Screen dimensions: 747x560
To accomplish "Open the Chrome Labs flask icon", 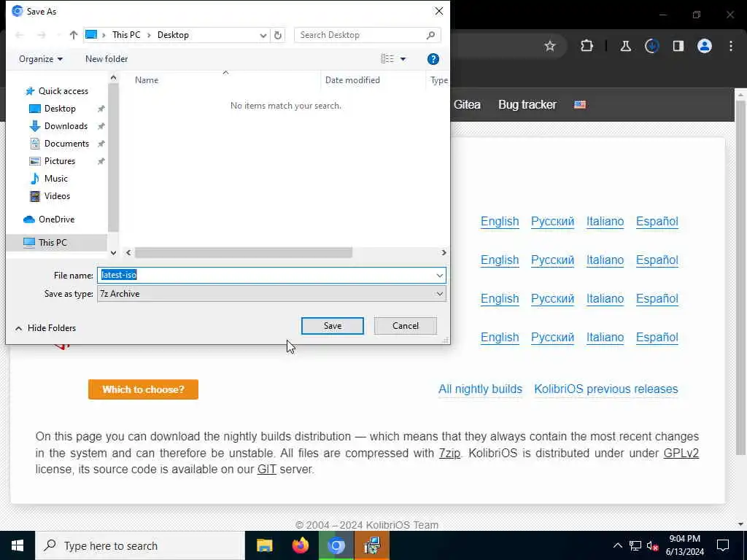I will pos(625,46).
